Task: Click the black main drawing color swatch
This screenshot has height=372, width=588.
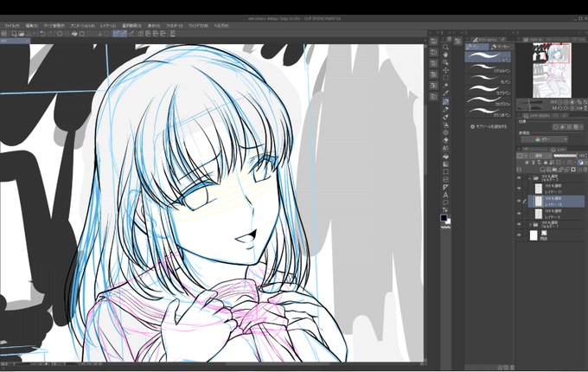Action: click(x=444, y=218)
